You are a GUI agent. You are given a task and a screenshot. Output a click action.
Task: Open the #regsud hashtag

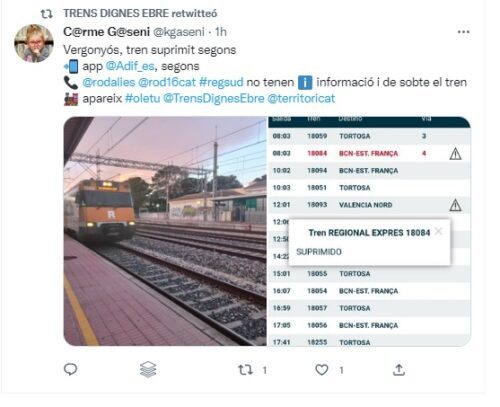click(x=221, y=82)
